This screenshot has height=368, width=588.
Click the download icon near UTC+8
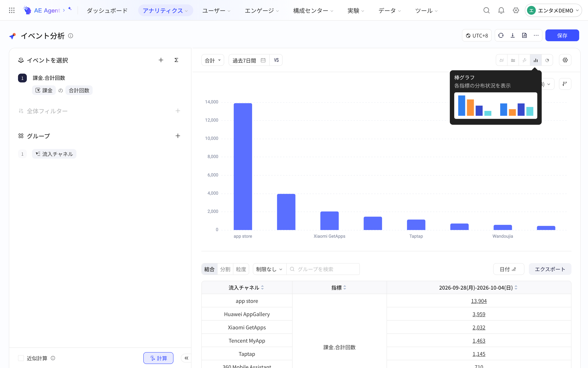[x=513, y=36]
